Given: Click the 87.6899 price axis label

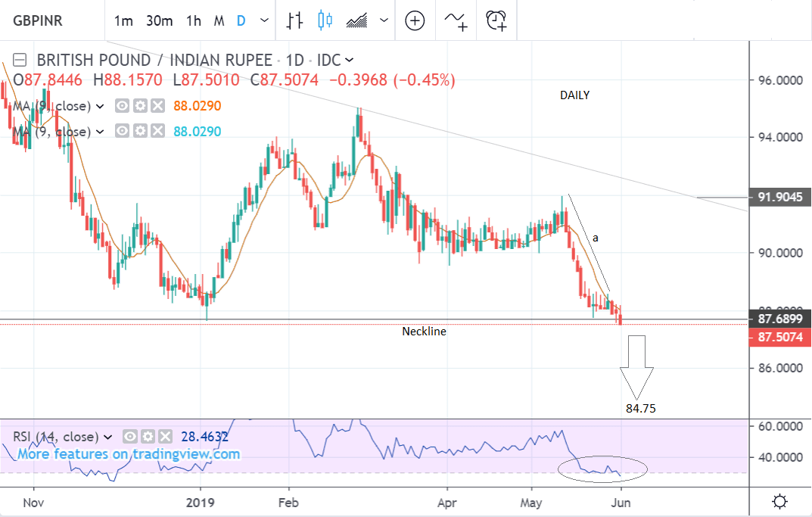Looking at the screenshot, I should (780, 319).
